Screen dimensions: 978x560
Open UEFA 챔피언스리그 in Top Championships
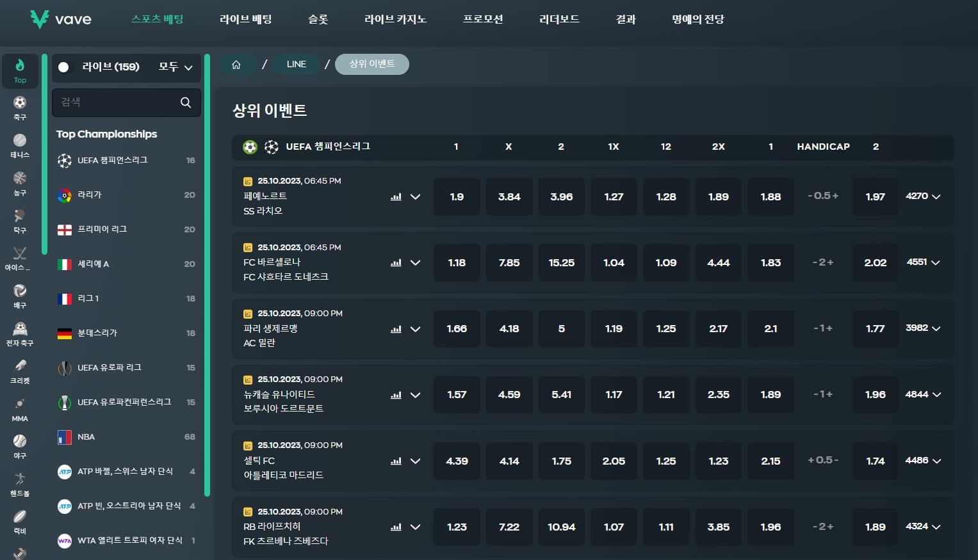(126, 161)
